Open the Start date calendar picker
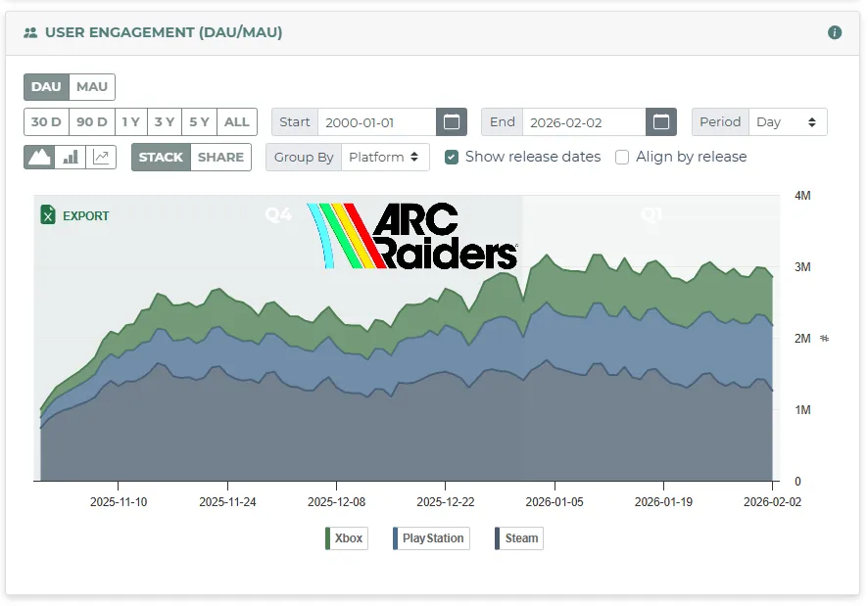The height and width of the screenshot is (606, 868). (x=451, y=122)
